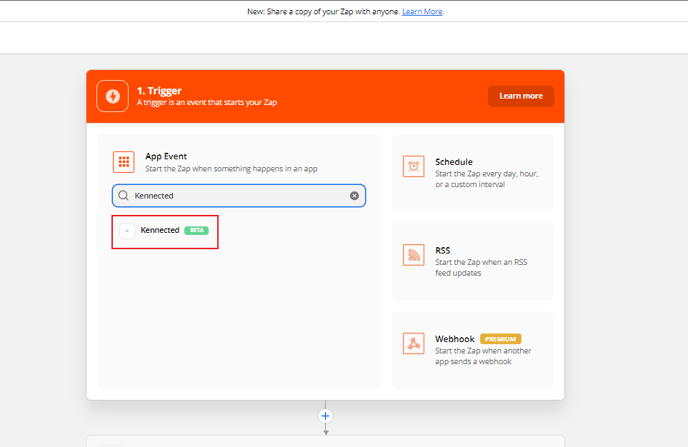Select the Kennected search result
Image resolution: width=688 pixels, height=447 pixels.
[x=165, y=232]
